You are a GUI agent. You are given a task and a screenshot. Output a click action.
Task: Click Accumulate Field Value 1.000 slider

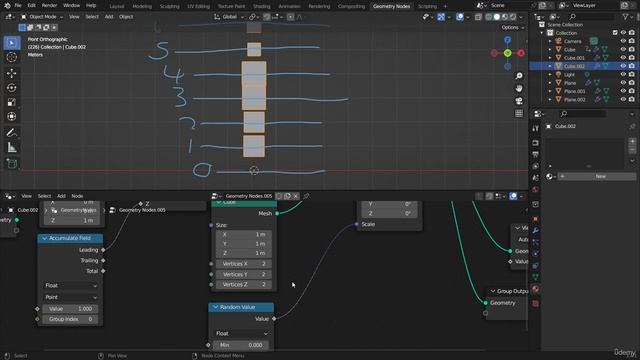70,309
